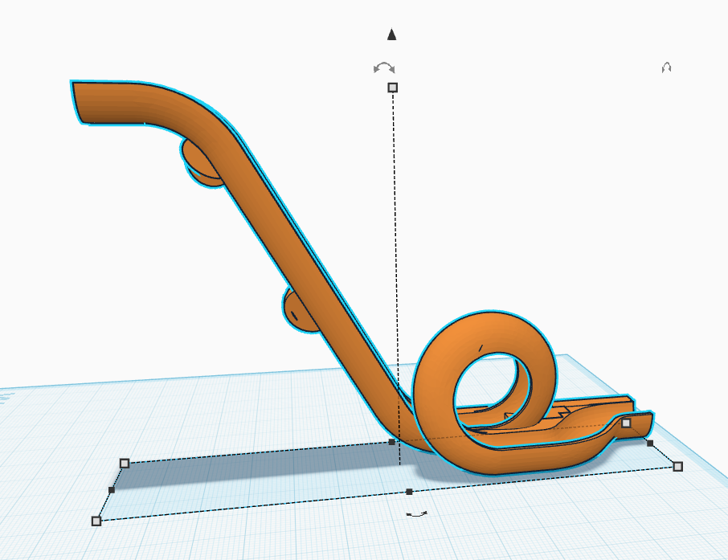Click the curved rotation arrow below the selection box
This screenshot has height=560, width=728.
pyautogui.click(x=416, y=514)
